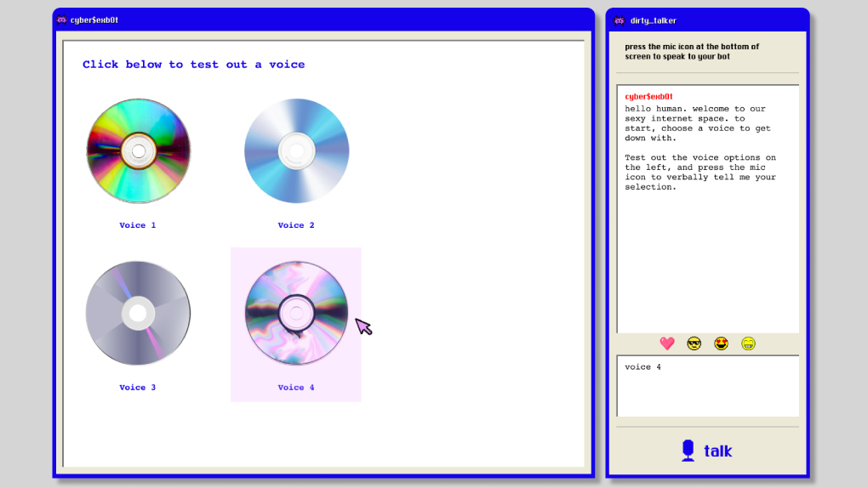This screenshot has width=868, height=488.
Task: Click the "Click below to test out a voice" heading
Action: pos(193,65)
